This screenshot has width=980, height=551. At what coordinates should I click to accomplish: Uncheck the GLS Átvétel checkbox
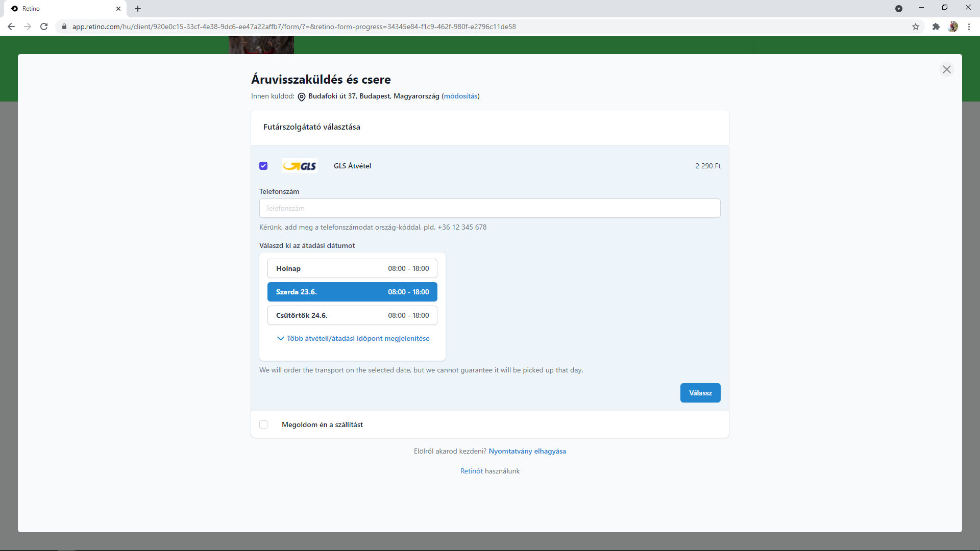(x=263, y=166)
